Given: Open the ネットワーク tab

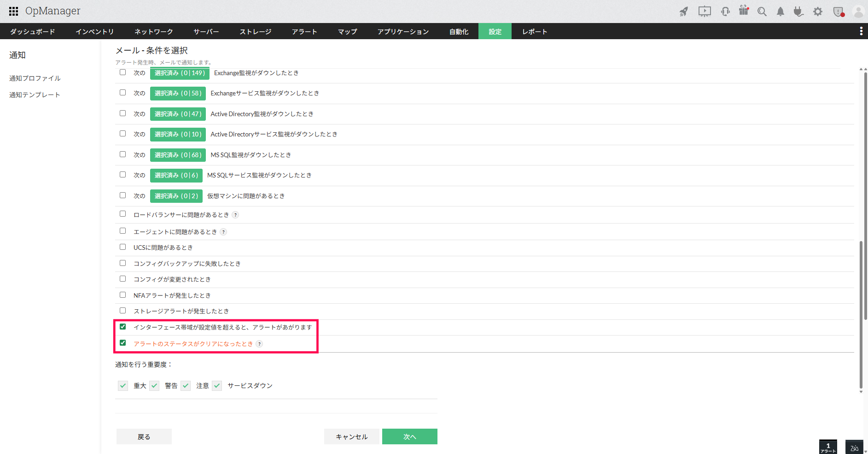Looking at the screenshot, I should (153, 31).
